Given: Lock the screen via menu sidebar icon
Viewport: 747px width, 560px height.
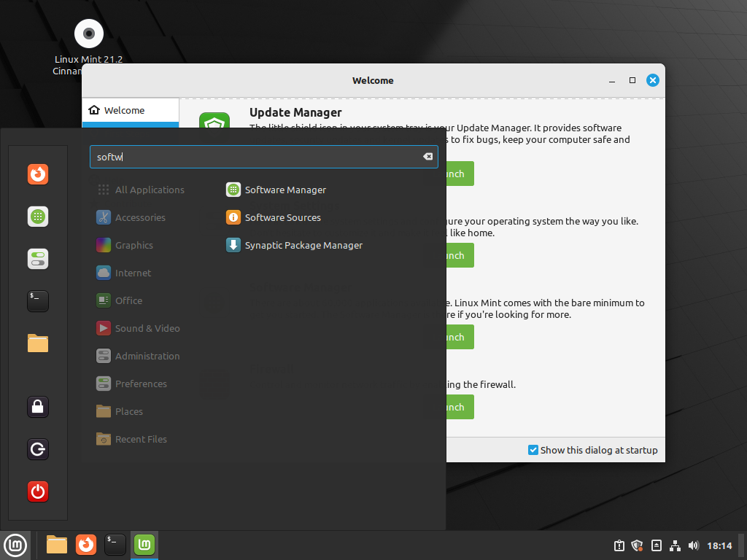Looking at the screenshot, I should 37,406.
